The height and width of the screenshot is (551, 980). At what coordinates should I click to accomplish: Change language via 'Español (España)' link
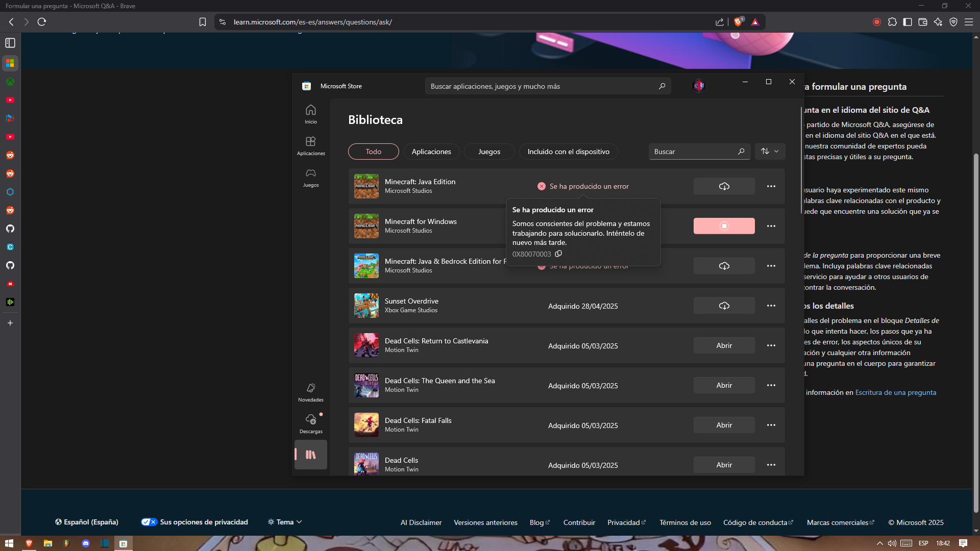pos(87,522)
